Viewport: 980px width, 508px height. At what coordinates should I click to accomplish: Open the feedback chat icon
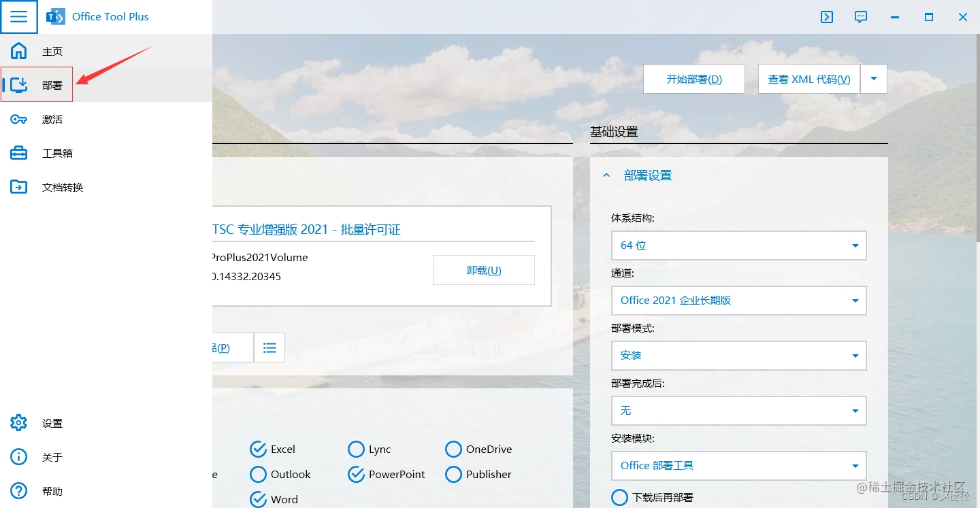click(861, 17)
